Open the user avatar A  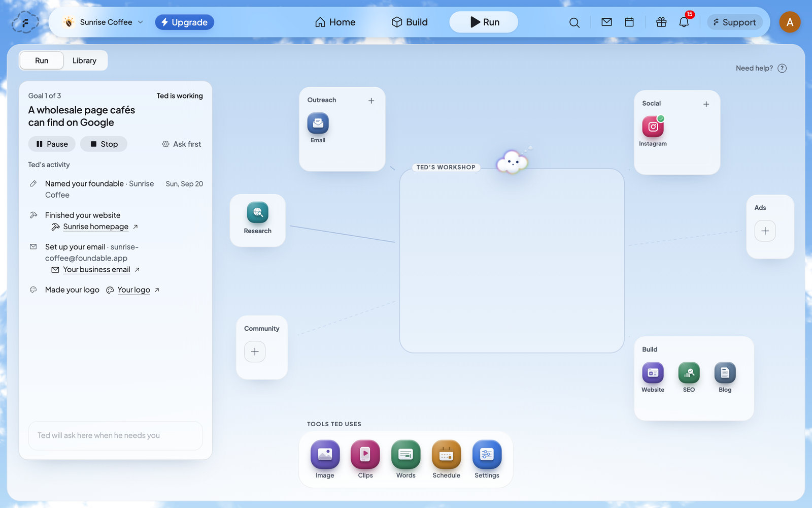coord(790,22)
